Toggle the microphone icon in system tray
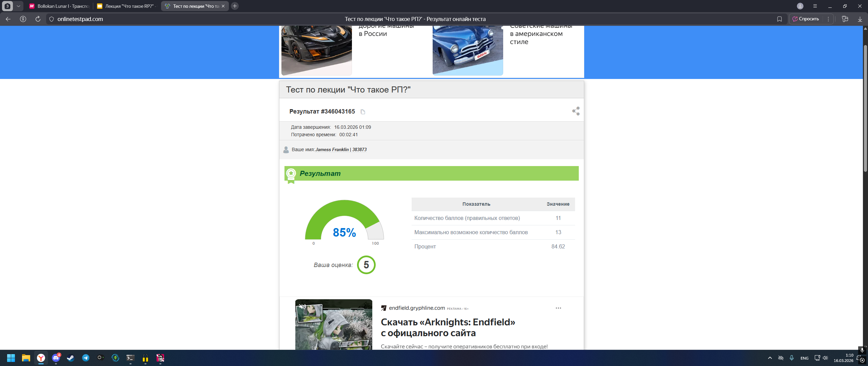 (x=792, y=358)
